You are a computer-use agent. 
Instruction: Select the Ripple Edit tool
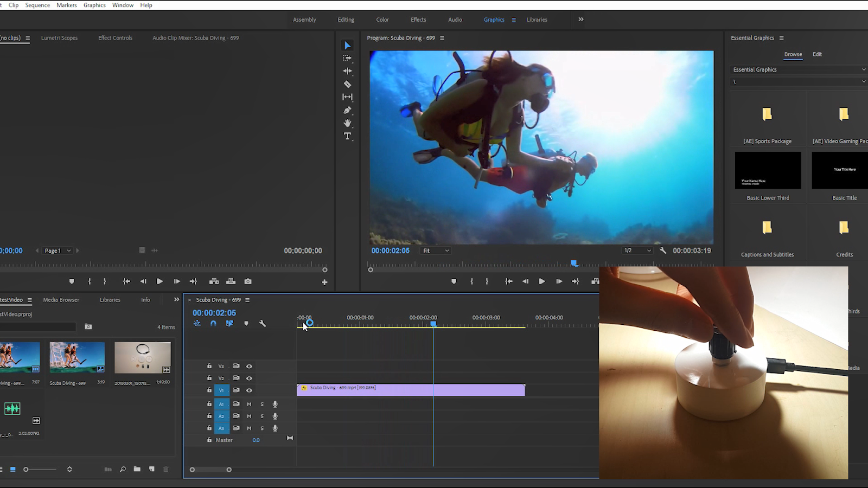[x=347, y=71]
